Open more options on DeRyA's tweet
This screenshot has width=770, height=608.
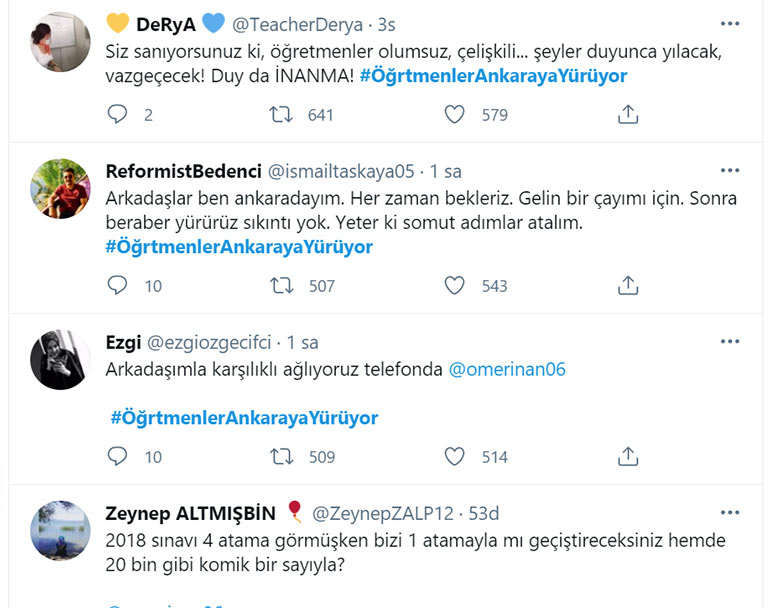pyautogui.click(x=729, y=21)
